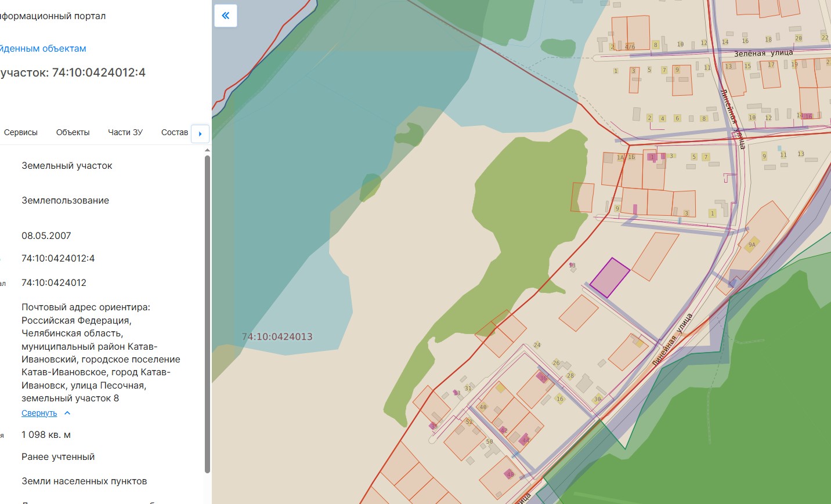Collapse the side panel with double-chevron button
The height and width of the screenshot is (504, 831).
click(225, 16)
